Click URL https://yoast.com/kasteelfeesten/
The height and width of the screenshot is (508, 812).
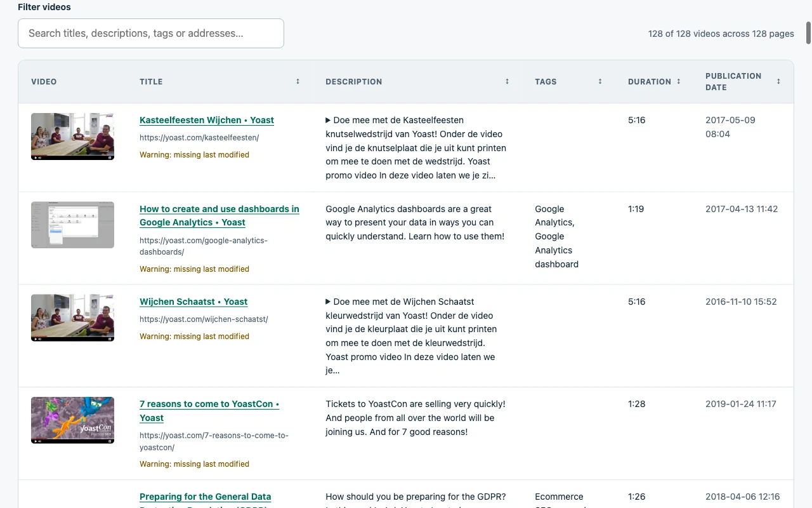click(x=199, y=137)
